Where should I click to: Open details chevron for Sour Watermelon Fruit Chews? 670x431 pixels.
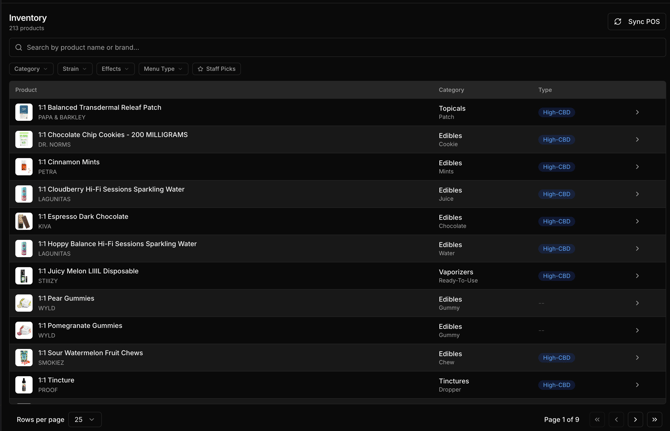click(637, 358)
